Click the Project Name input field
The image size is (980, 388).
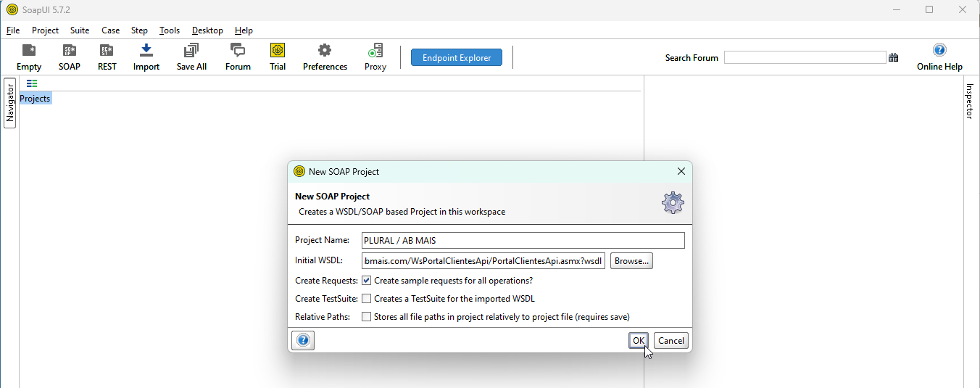pyautogui.click(x=523, y=240)
